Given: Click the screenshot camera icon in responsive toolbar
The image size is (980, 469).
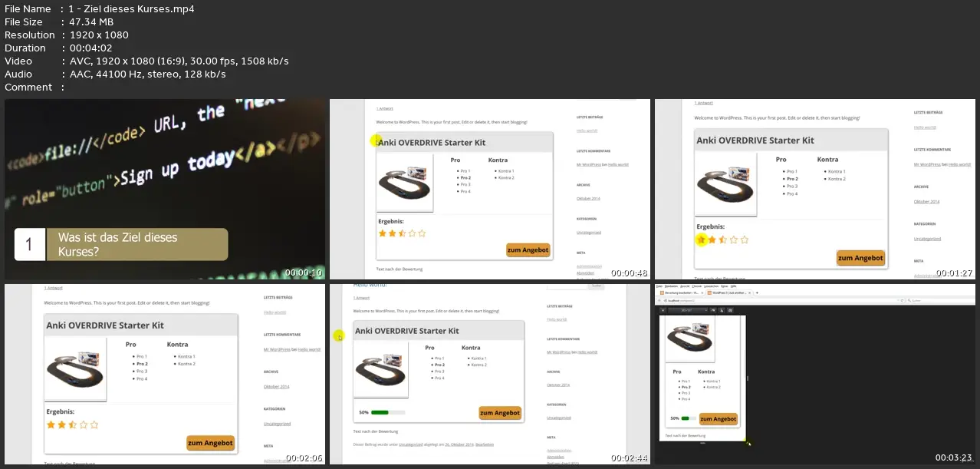Looking at the screenshot, I should (x=730, y=310).
